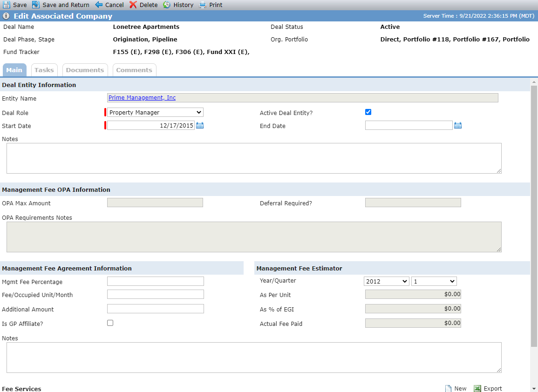
Task: Open the History clock icon
Action: pyautogui.click(x=167, y=5)
